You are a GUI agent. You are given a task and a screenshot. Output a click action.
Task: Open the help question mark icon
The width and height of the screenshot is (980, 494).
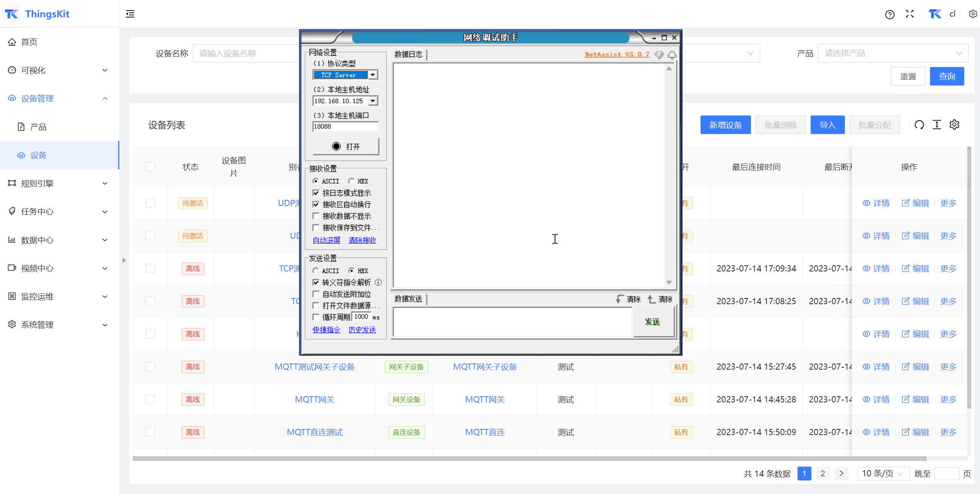[x=890, y=15]
